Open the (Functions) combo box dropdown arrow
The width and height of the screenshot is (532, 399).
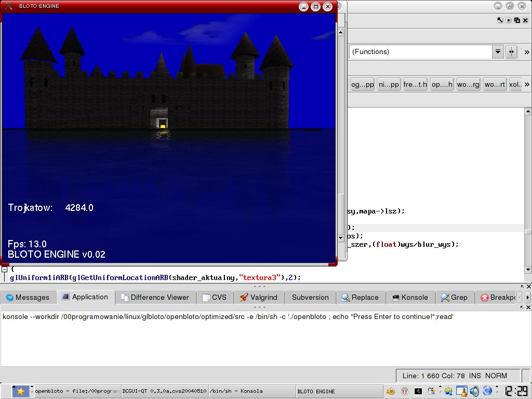tap(498, 52)
